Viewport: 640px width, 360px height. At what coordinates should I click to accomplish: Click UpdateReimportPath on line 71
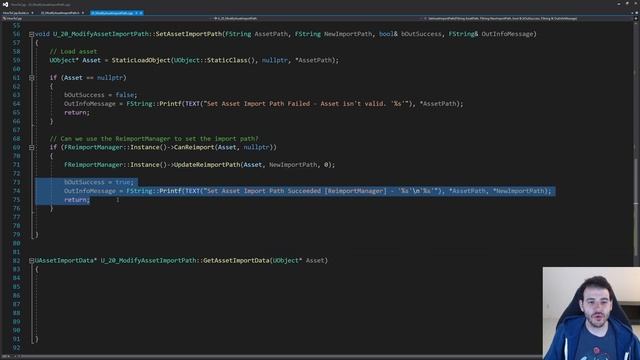tap(207, 165)
